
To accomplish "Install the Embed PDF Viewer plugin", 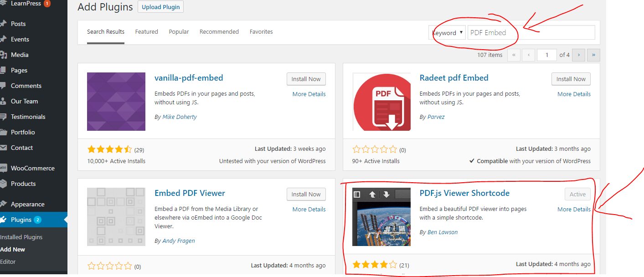I will (306, 194).
